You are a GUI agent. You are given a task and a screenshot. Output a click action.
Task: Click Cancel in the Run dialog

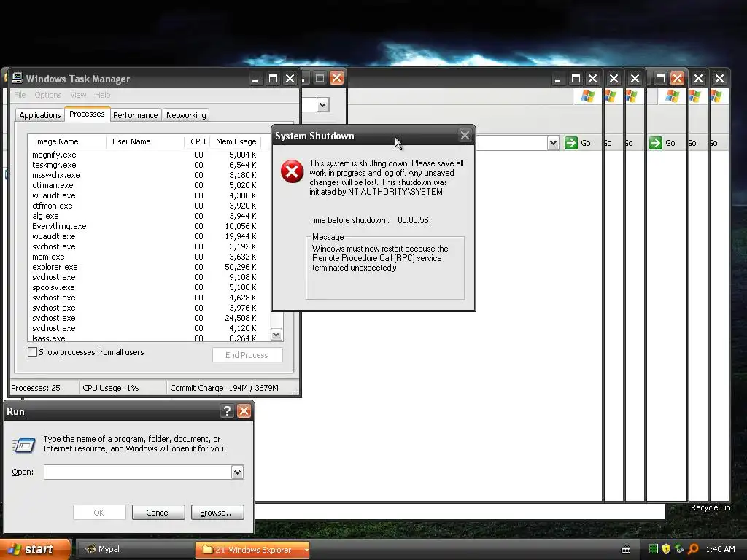(x=158, y=513)
